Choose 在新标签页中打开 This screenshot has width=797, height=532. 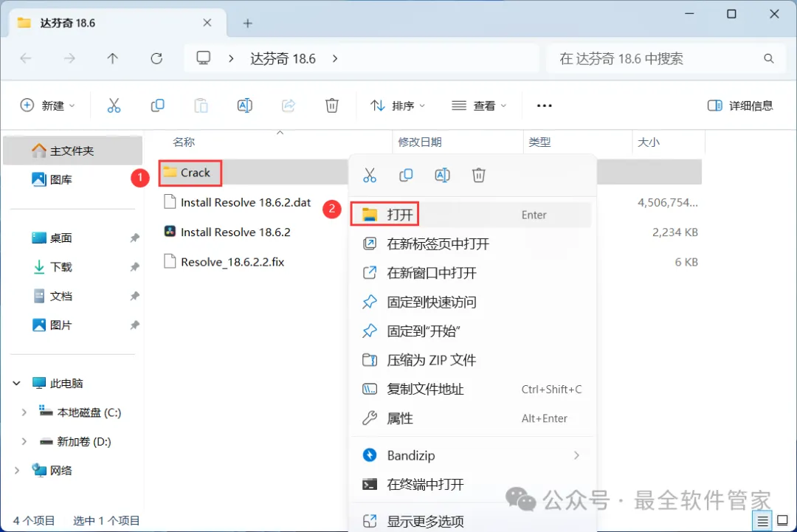[x=471, y=244]
